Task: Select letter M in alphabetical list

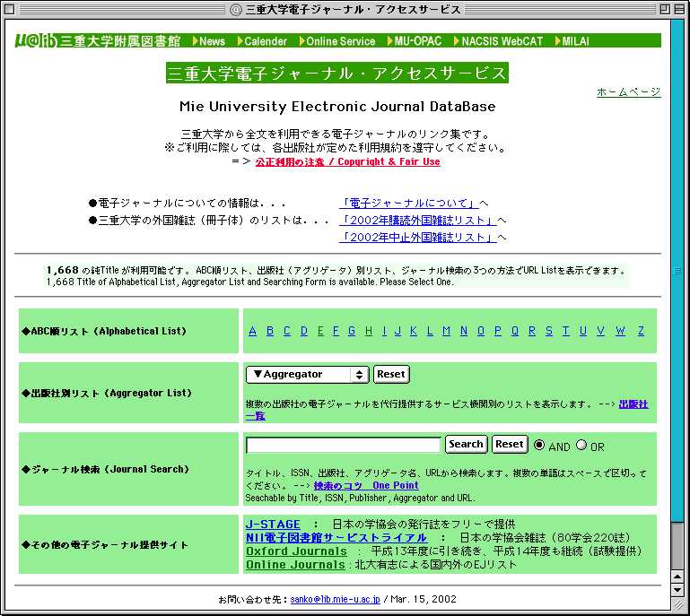Action: coord(446,331)
